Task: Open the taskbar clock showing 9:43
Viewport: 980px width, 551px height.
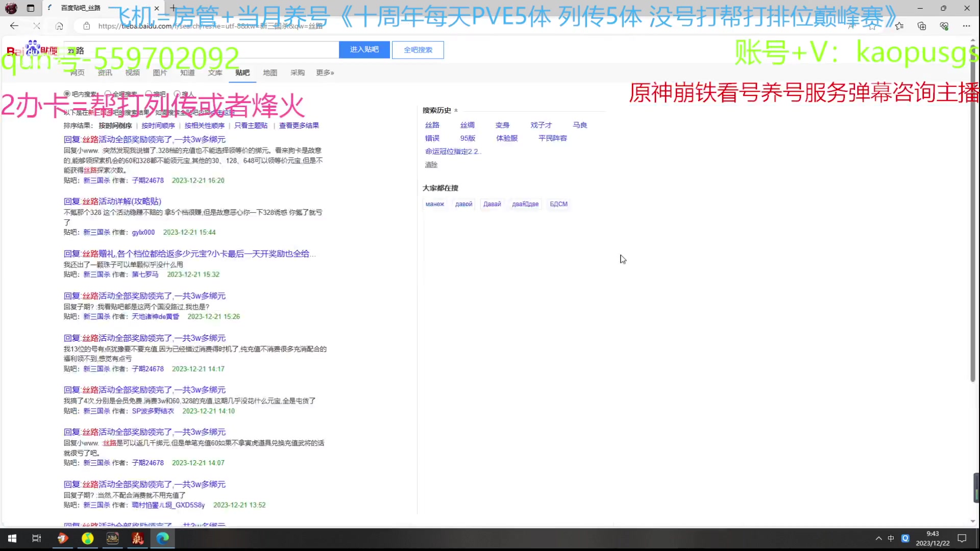Action: point(933,538)
